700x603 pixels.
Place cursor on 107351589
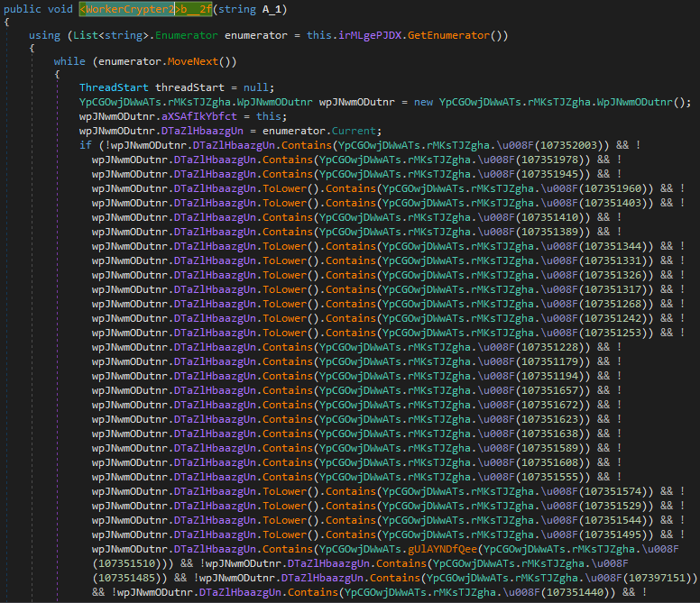[x=550, y=448]
